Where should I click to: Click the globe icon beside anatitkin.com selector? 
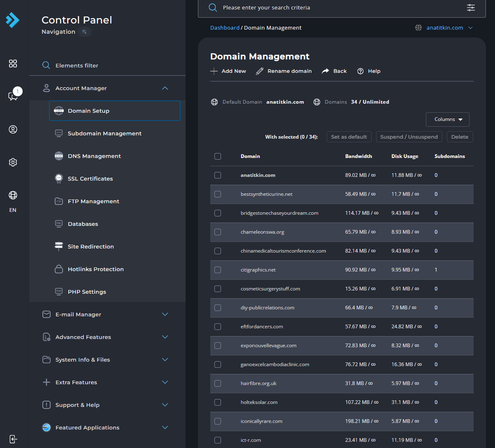[418, 28]
